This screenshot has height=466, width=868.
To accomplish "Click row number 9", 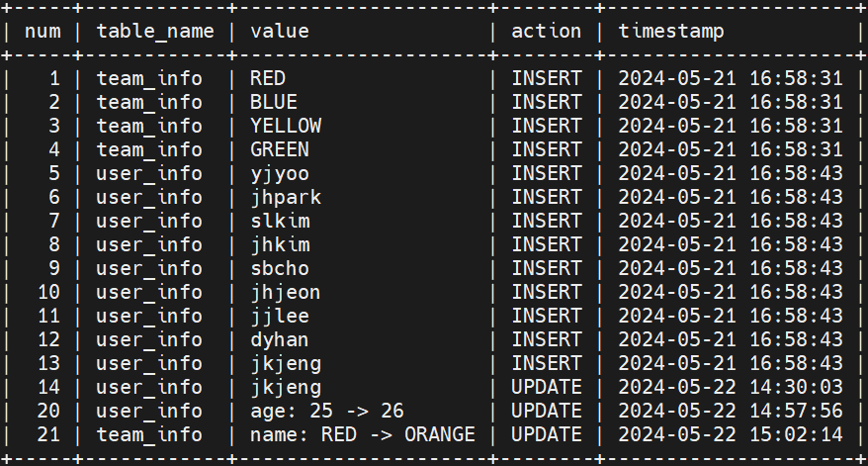I will [54, 269].
